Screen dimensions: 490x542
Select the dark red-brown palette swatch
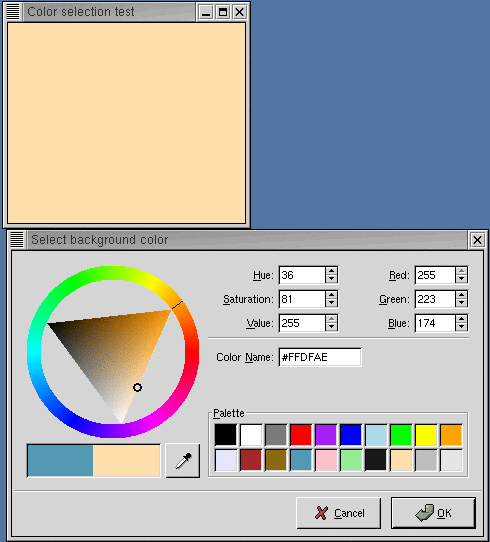[251, 460]
